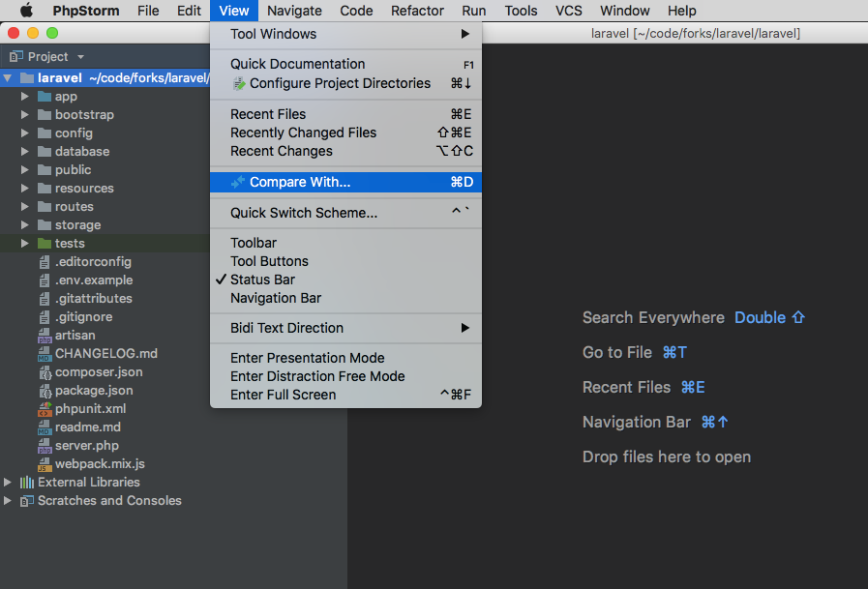
Task: Click the server.php file icon
Action: 45,445
